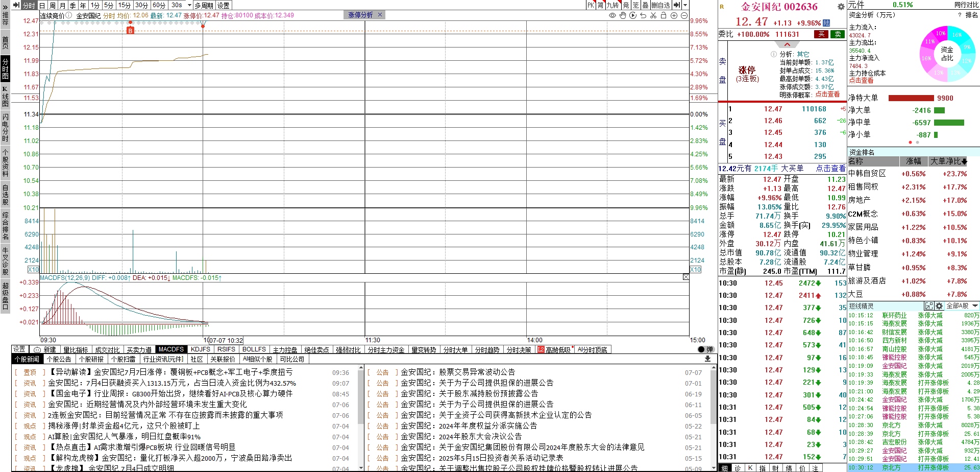Click the info icon beside 分析
The width and height of the screenshot is (980, 472).
(773, 54)
